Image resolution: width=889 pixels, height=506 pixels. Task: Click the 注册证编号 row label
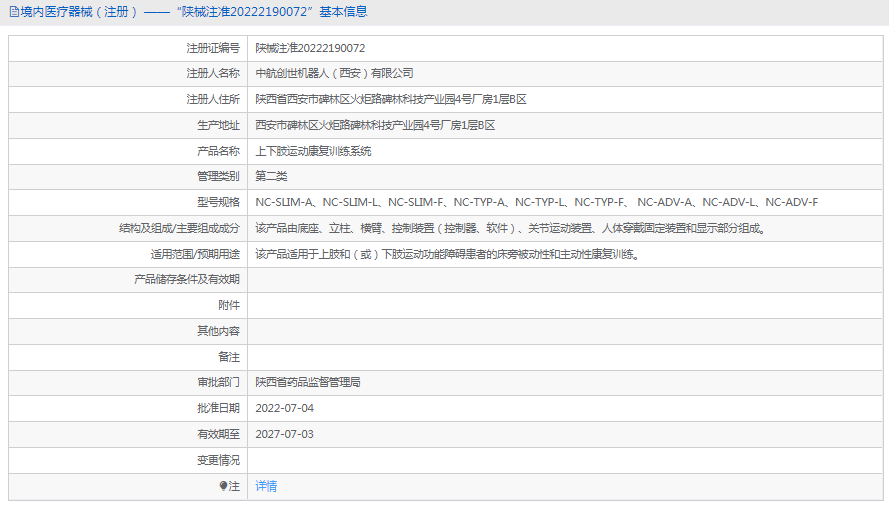point(213,48)
